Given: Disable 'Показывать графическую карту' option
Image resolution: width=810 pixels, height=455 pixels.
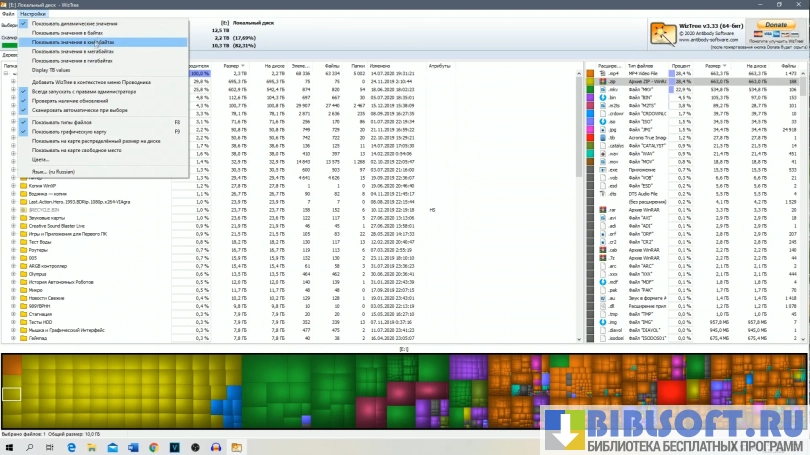Looking at the screenshot, I should click(23, 132).
